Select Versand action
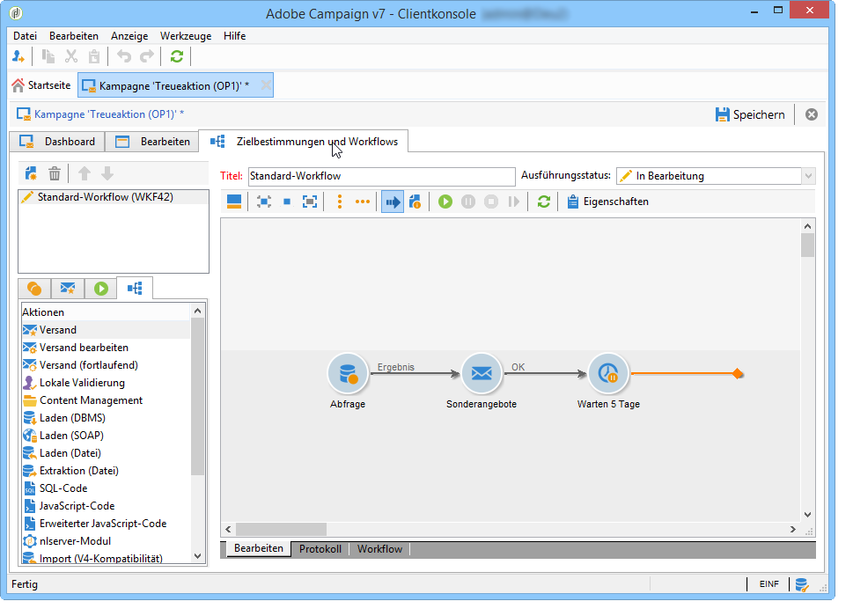This screenshot has height=616, width=853. 106,330
